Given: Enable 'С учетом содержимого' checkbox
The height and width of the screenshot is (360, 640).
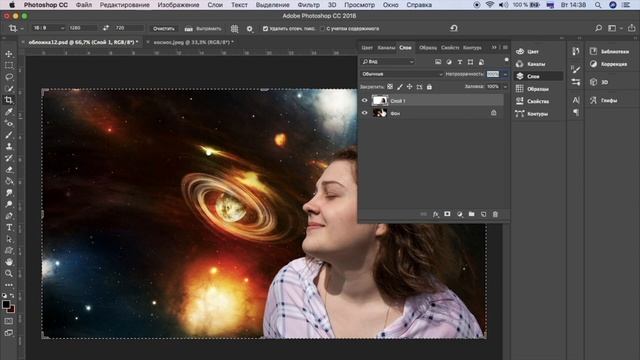Looking at the screenshot, I should [322, 29].
